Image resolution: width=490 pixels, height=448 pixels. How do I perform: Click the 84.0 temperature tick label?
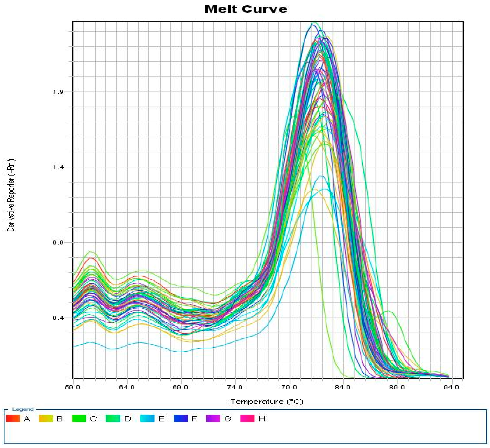click(x=343, y=387)
